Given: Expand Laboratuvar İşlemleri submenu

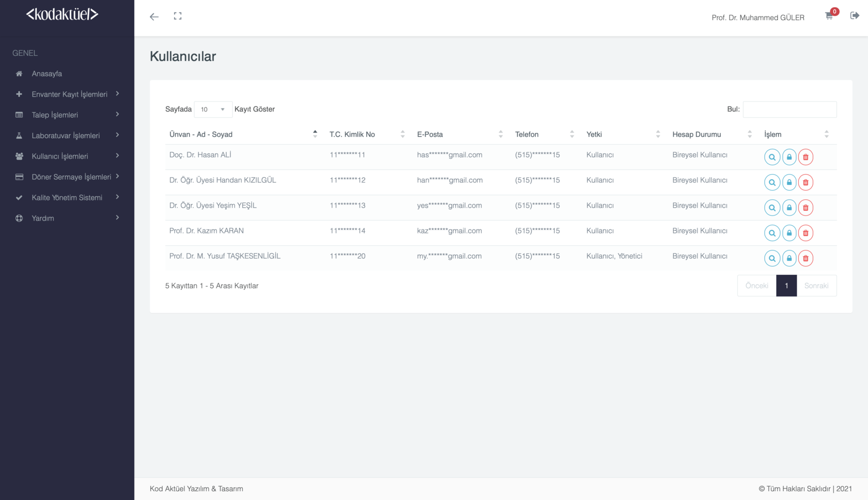Looking at the screenshot, I should point(66,135).
